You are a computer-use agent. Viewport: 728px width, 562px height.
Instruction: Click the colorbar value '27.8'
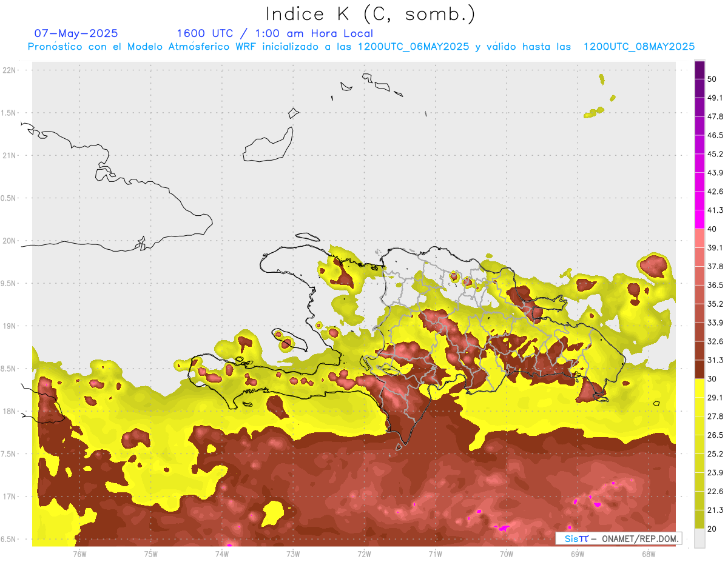click(x=715, y=416)
